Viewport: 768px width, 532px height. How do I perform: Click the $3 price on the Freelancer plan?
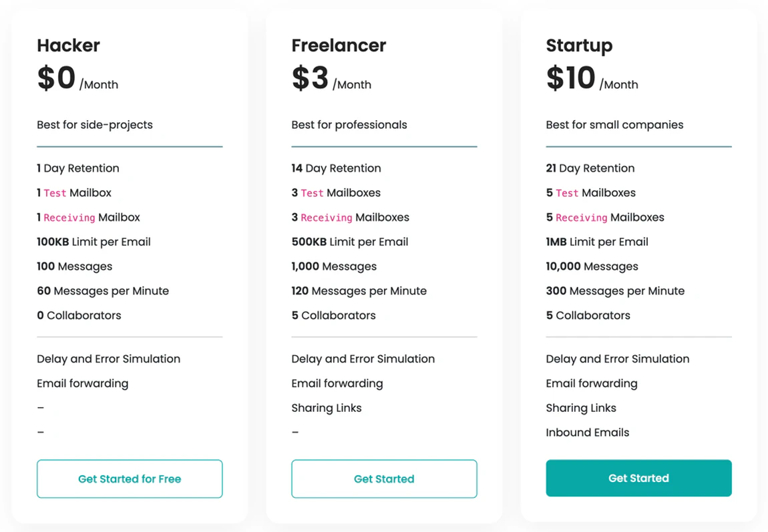tap(311, 78)
